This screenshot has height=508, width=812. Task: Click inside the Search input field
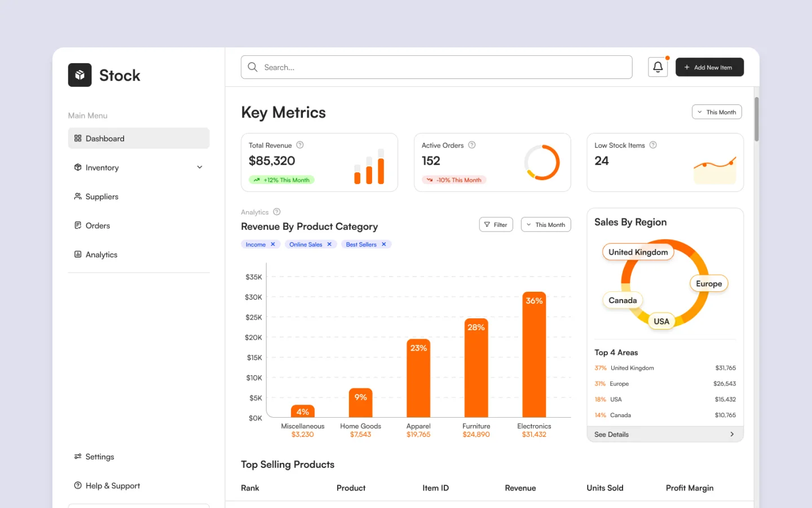(x=440, y=67)
